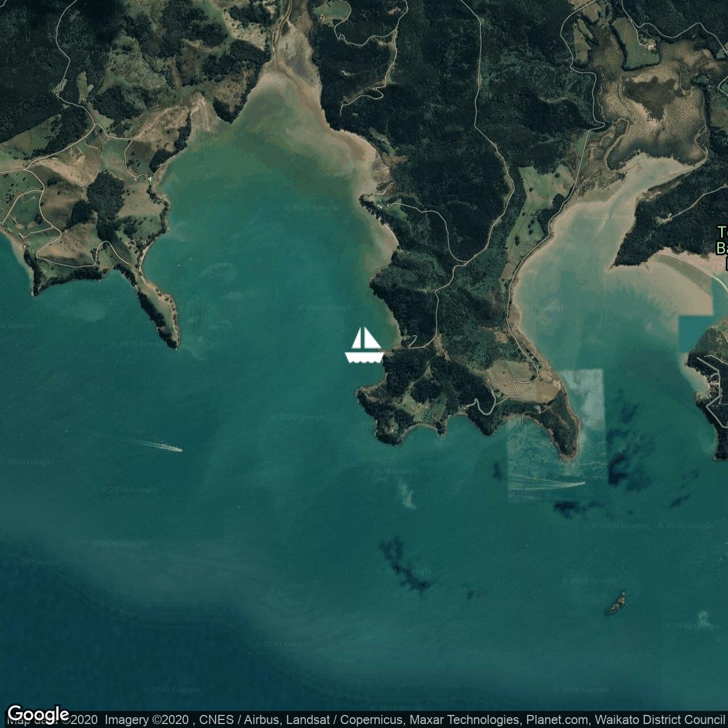The height and width of the screenshot is (728, 728).
Task: Click the pale whitish patch south of central headland
Action: pos(407,494)
